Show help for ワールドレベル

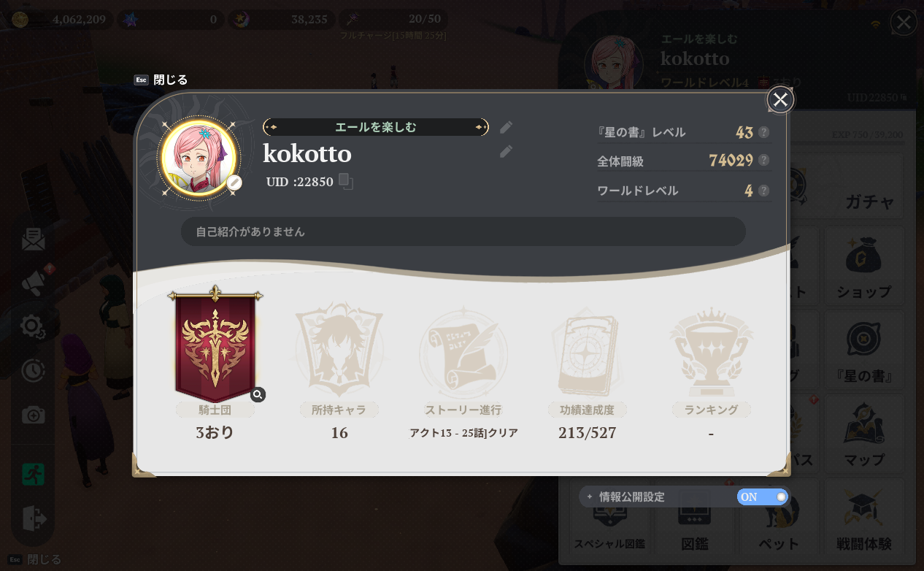pos(763,191)
